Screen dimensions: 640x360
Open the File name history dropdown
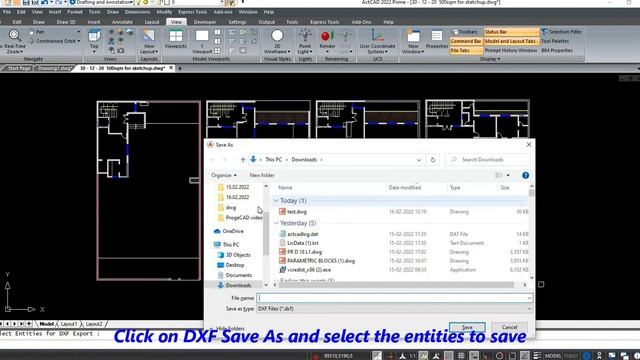point(529,298)
